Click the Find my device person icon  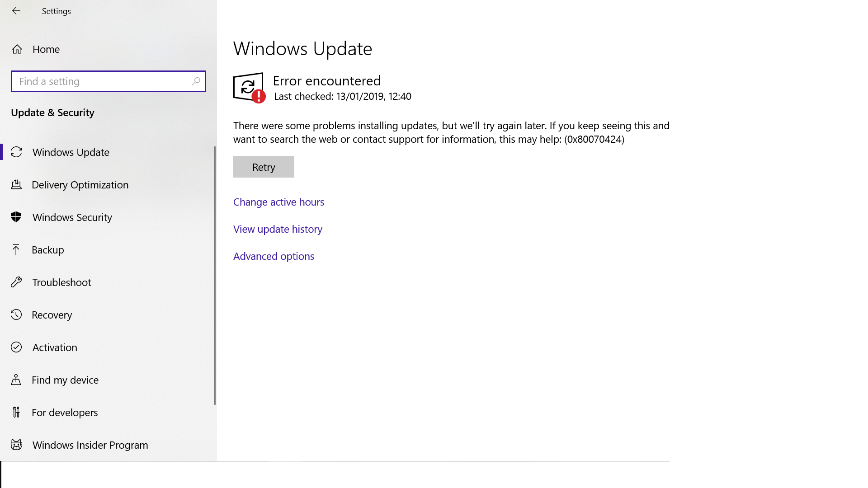(x=16, y=380)
